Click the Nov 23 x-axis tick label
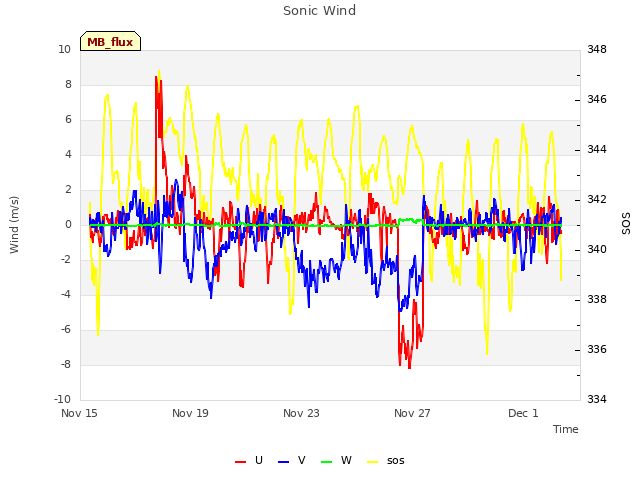The height and width of the screenshot is (480, 640). click(x=301, y=413)
